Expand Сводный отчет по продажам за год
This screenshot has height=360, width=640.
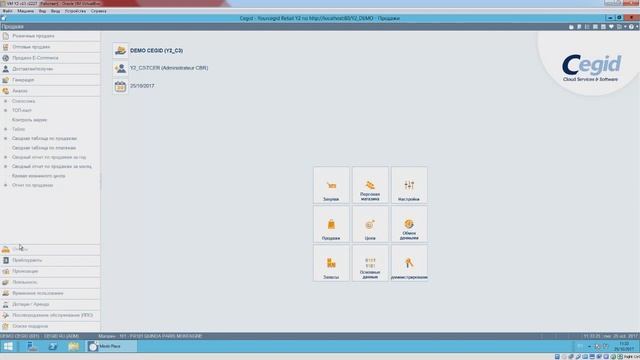(x=5, y=158)
